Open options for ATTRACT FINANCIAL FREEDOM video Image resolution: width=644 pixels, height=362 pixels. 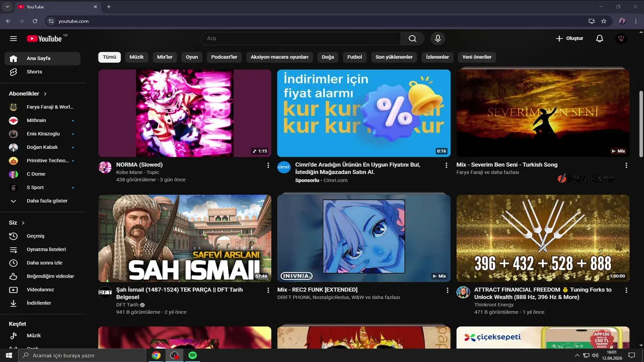(626, 291)
